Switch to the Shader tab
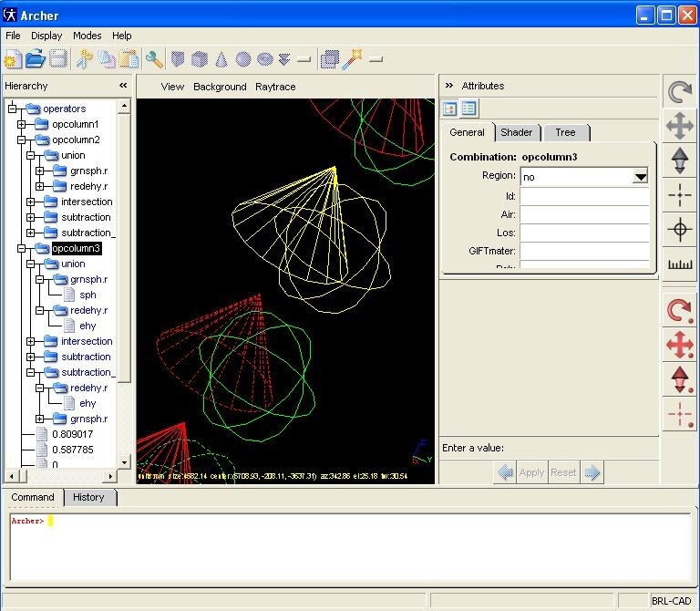 pos(517,132)
